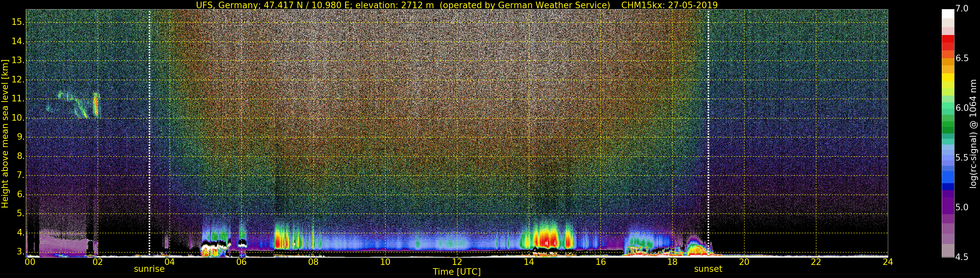Click the '10' time axis tick label
This screenshot has height=278, width=980.
click(385, 262)
